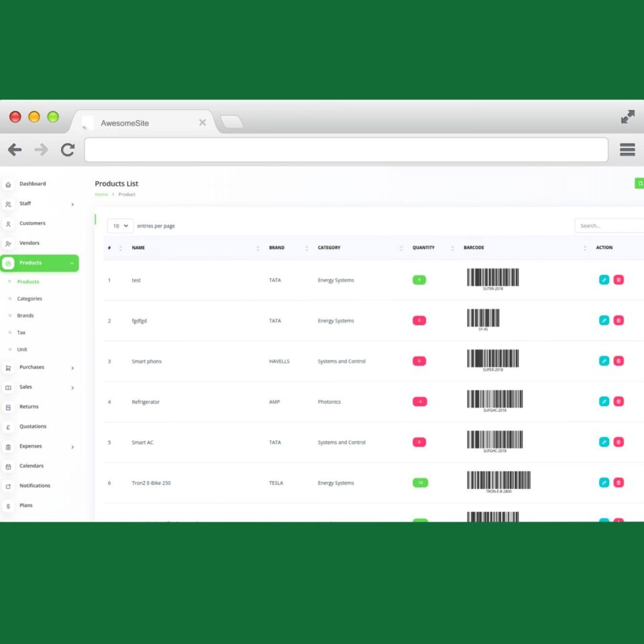Expand the Purchases menu chevron

72,368
